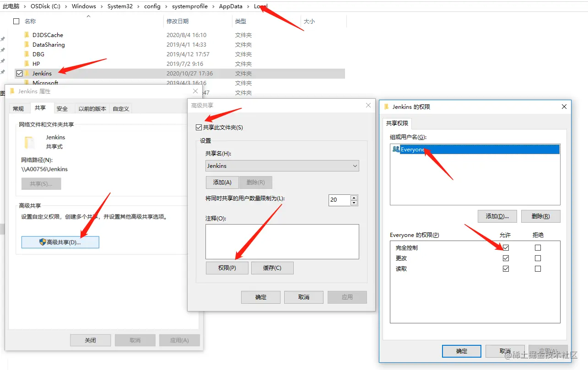
Task: Sort by 类型 column header
Action: tap(241, 21)
